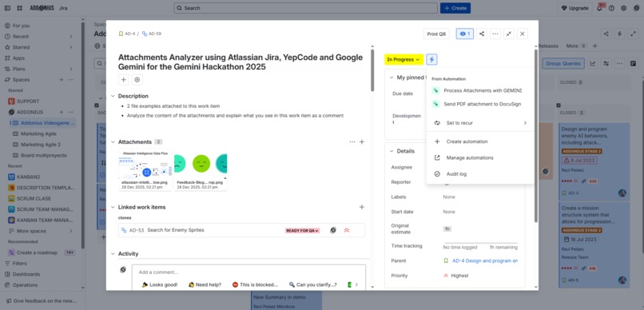Open the Set to recur submenu
This screenshot has width=644, height=310.
click(480, 123)
